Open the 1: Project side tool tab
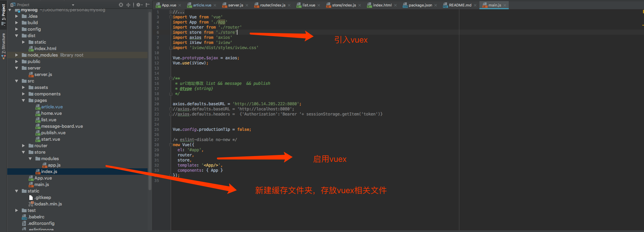The image size is (644, 232). 3,15
